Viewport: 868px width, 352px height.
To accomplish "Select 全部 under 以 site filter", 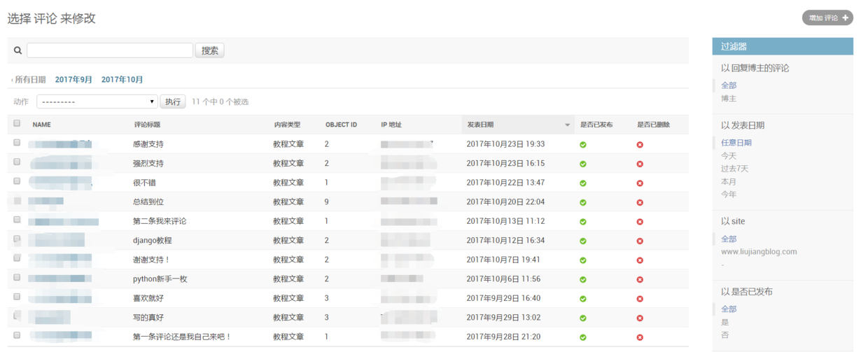I will click(729, 239).
